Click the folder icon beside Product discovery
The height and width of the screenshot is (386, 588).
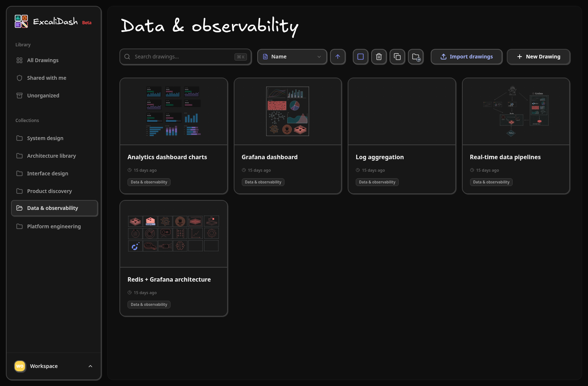(19, 191)
